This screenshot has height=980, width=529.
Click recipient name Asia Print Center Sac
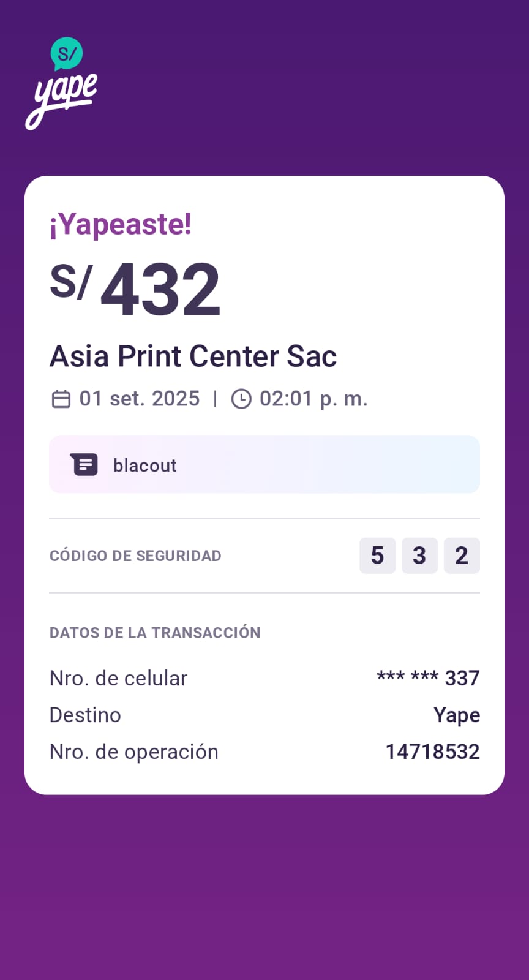tap(193, 356)
